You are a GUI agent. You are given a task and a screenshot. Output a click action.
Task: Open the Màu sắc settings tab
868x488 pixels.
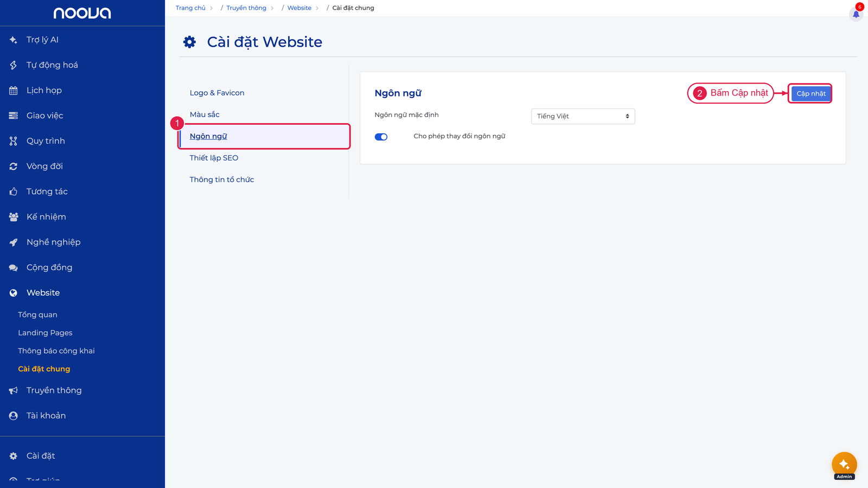tap(205, 114)
